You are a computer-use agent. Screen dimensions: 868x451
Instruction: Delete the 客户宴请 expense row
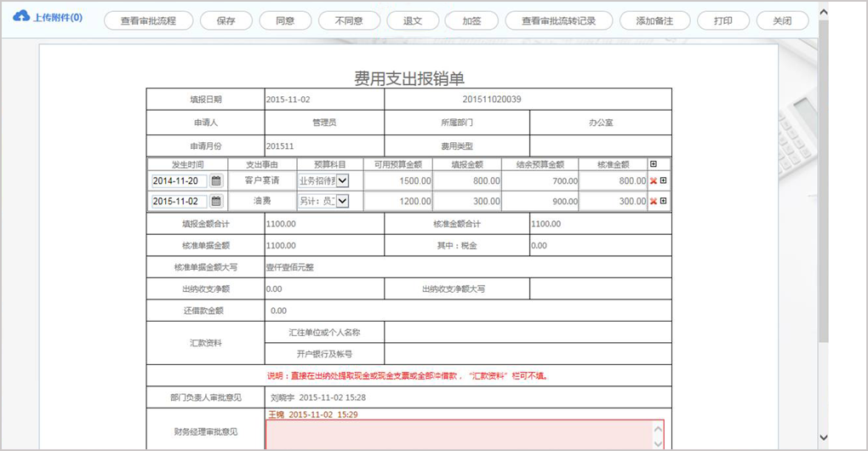tap(654, 180)
